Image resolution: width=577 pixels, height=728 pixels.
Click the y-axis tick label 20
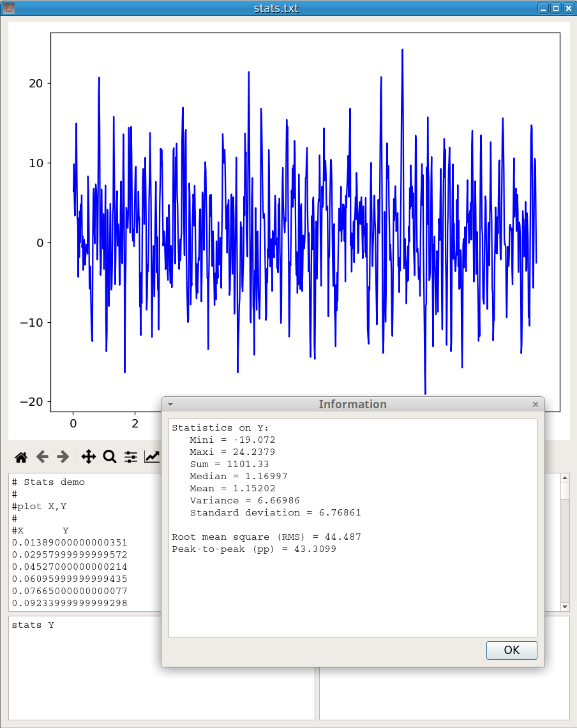coord(36,84)
